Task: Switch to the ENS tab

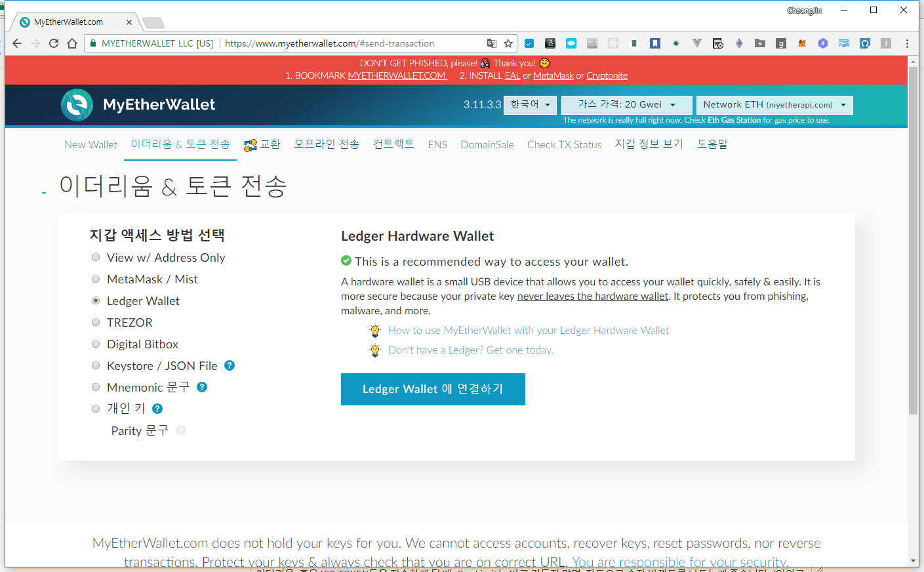Action: pos(437,145)
